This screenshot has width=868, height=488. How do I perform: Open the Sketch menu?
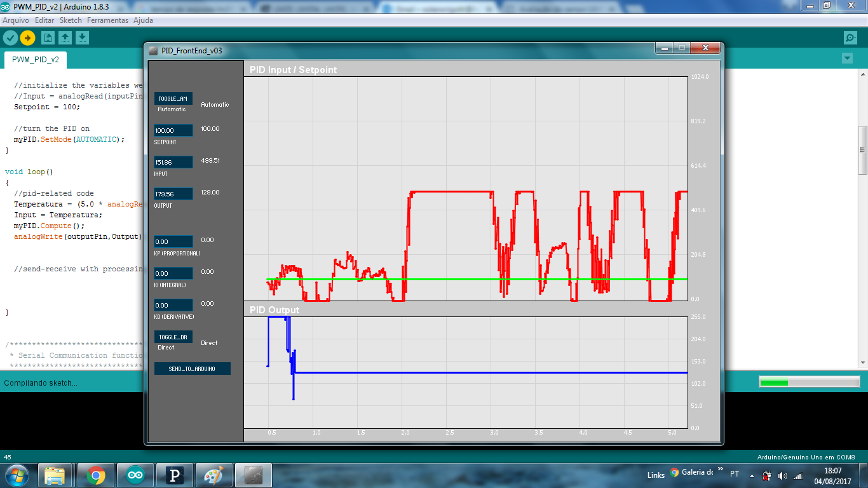71,20
